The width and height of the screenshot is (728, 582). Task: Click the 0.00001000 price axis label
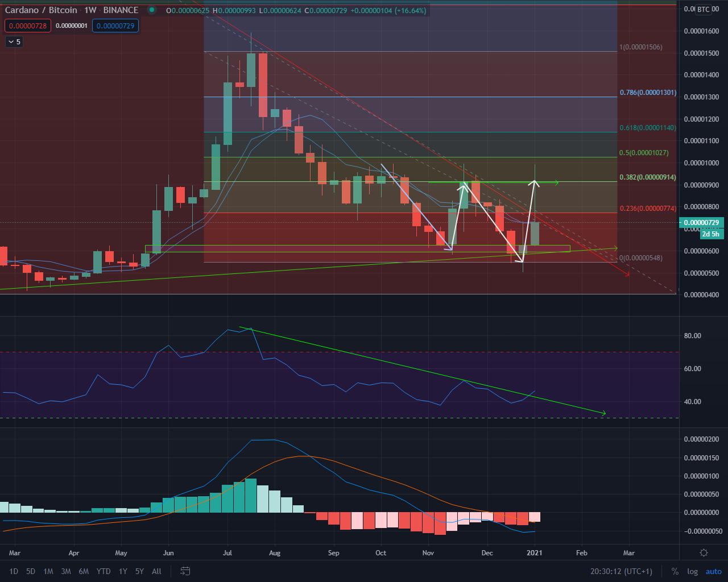(701, 163)
